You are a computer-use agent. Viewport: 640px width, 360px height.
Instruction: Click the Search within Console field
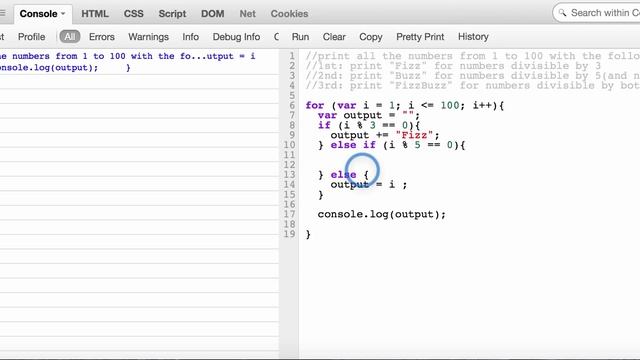596,13
